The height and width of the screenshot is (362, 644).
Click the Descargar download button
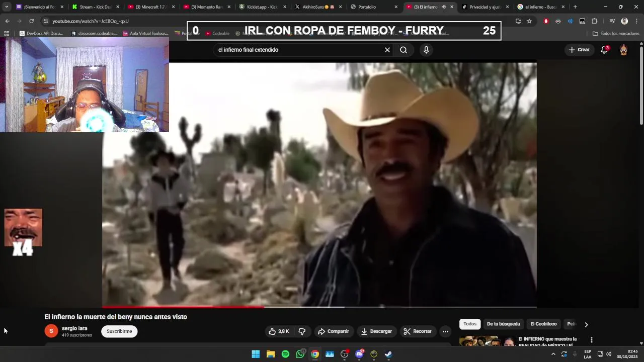pyautogui.click(x=376, y=331)
